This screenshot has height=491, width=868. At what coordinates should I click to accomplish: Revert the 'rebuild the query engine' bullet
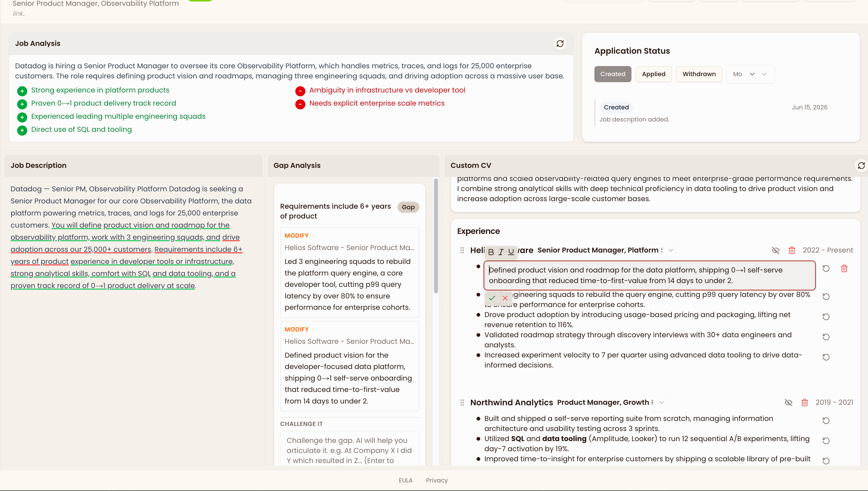click(x=826, y=296)
